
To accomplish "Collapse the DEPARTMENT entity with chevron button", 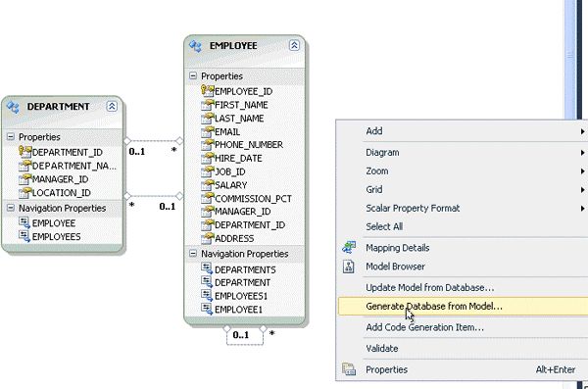I will click(112, 107).
